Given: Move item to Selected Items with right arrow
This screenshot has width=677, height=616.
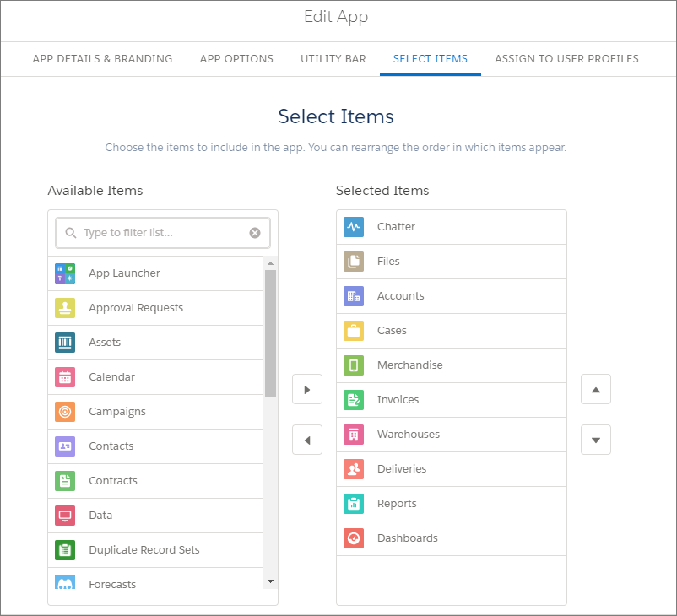Looking at the screenshot, I should [x=307, y=390].
